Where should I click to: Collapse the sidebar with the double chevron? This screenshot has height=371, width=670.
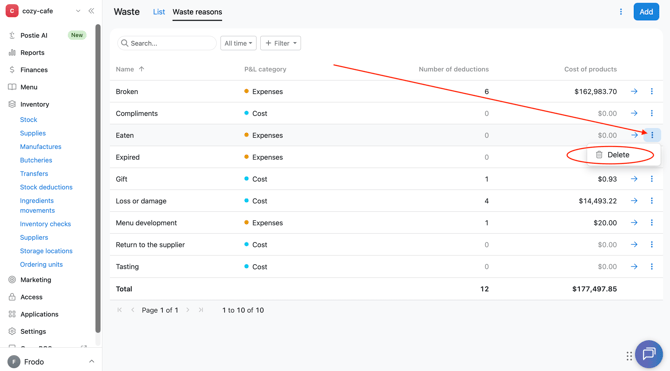pyautogui.click(x=91, y=11)
